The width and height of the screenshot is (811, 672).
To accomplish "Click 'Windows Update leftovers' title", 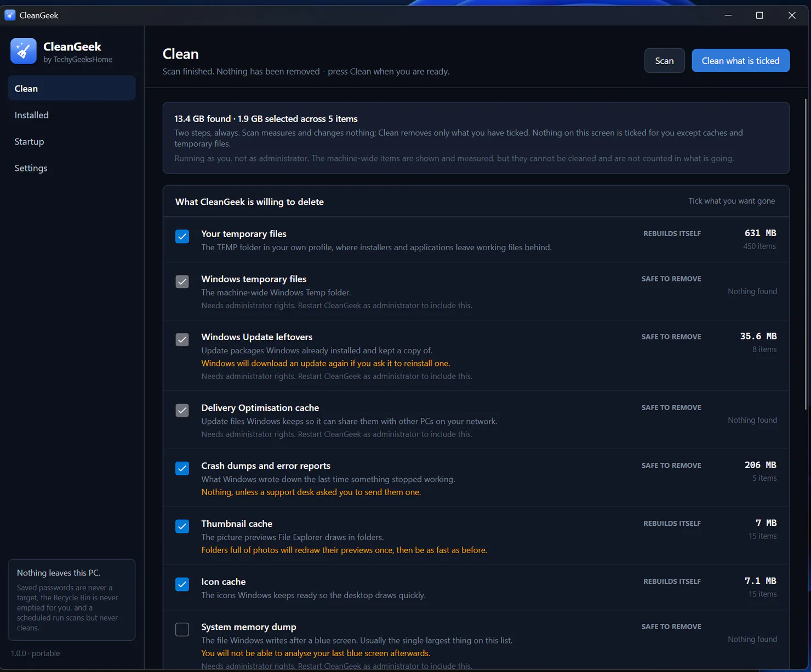I will pyautogui.click(x=257, y=337).
